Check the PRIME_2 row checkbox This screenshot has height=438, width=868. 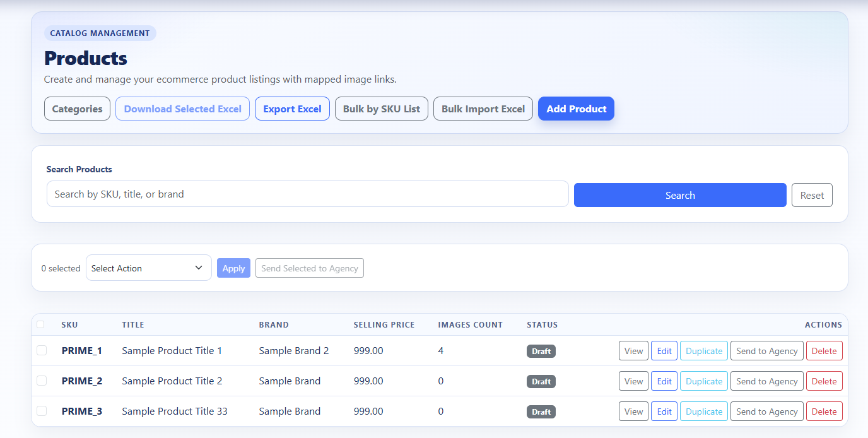(x=42, y=381)
